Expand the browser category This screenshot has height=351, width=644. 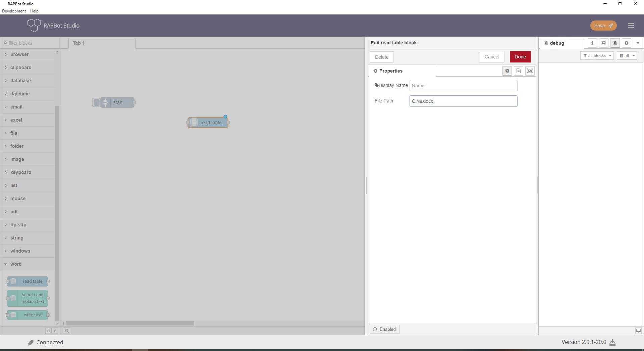pos(27,54)
